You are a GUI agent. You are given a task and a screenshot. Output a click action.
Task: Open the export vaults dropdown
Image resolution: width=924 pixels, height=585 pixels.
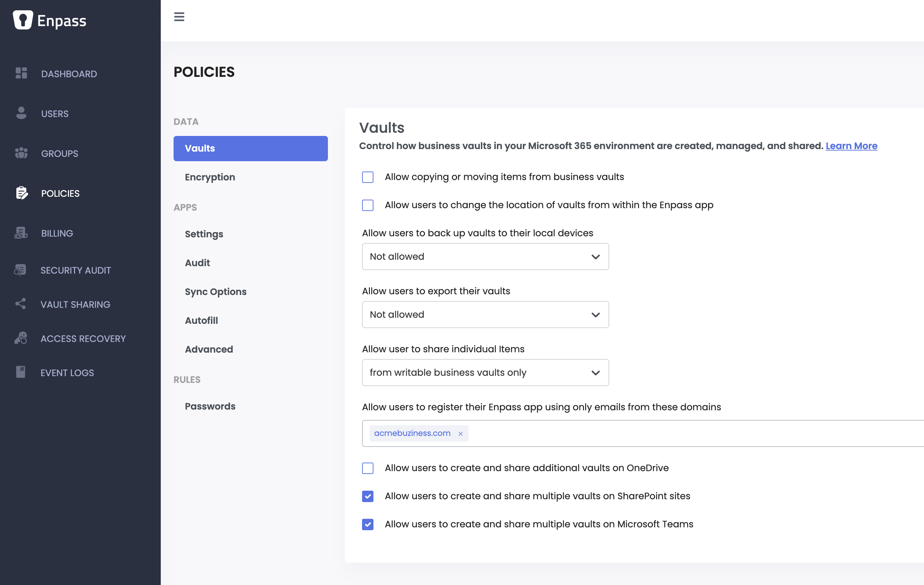point(485,314)
